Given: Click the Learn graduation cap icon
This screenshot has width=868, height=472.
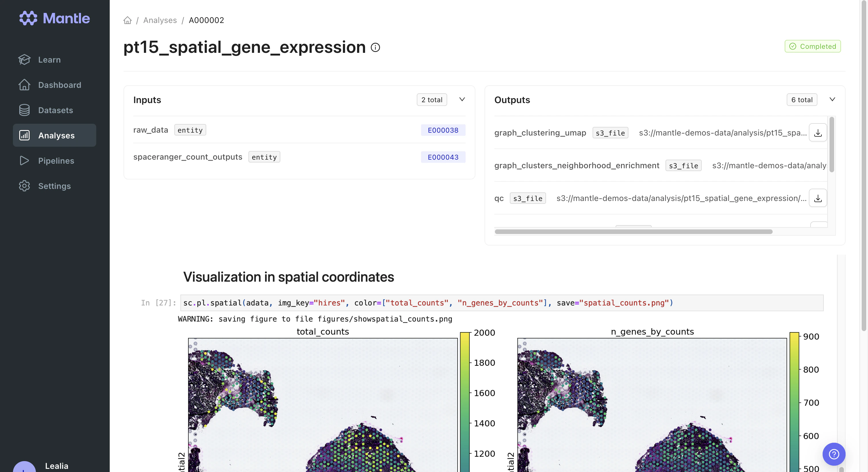Looking at the screenshot, I should click(24, 60).
